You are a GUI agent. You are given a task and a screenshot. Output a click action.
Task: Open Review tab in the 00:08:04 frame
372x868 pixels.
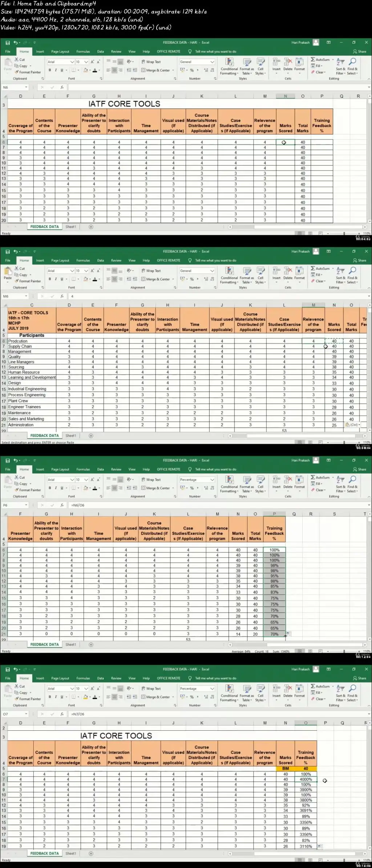[x=116, y=261]
